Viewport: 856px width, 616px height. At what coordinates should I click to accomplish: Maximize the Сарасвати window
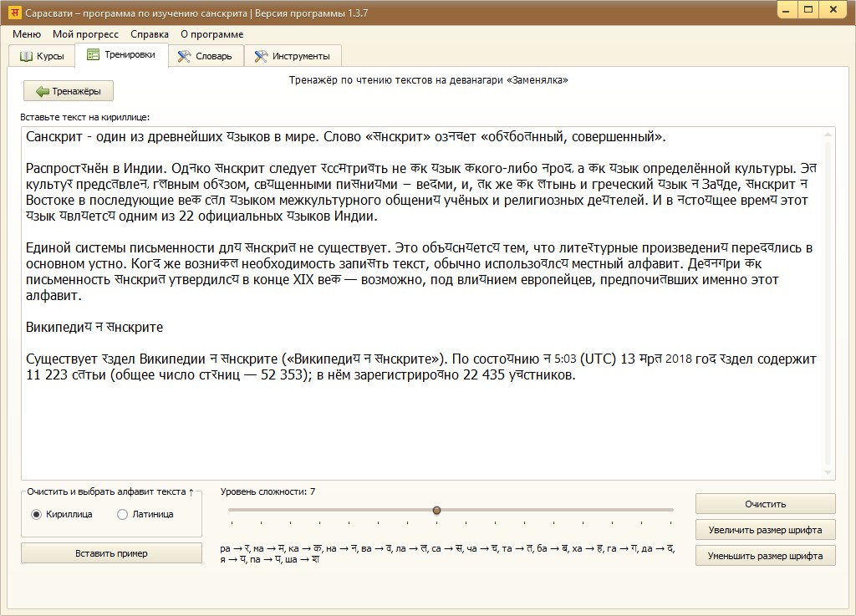coord(808,10)
